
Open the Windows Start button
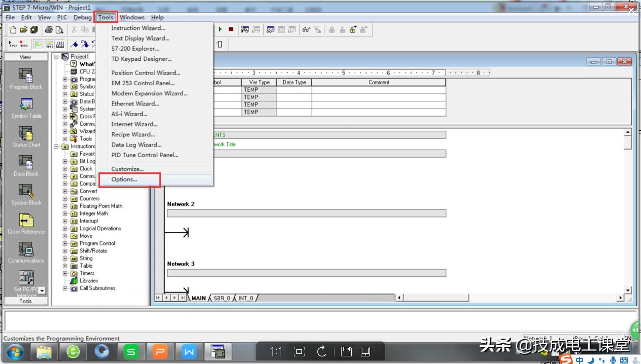point(15,351)
